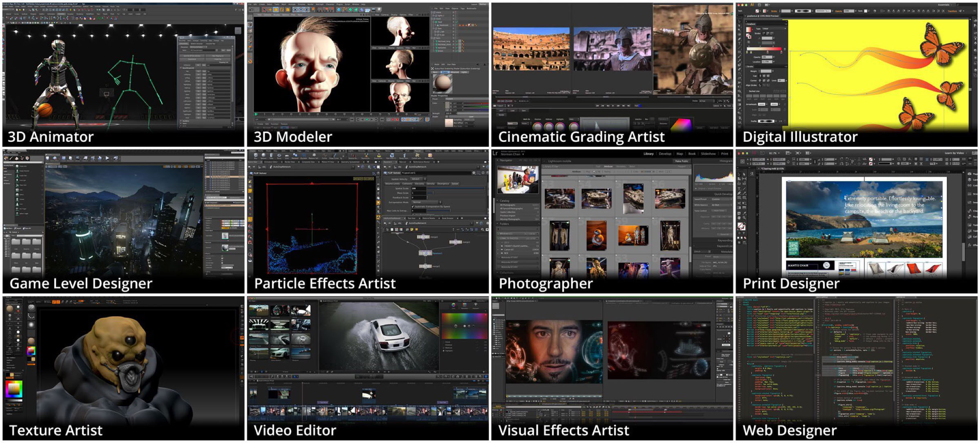This screenshot has width=980, height=443.
Task: Toggle Automatic Extrapolation By Speed checkbox
Action: pyautogui.click(x=413, y=207)
